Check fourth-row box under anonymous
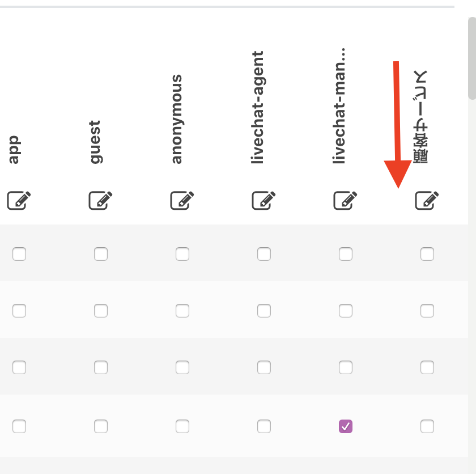The width and height of the screenshot is (476, 474). (182, 426)
